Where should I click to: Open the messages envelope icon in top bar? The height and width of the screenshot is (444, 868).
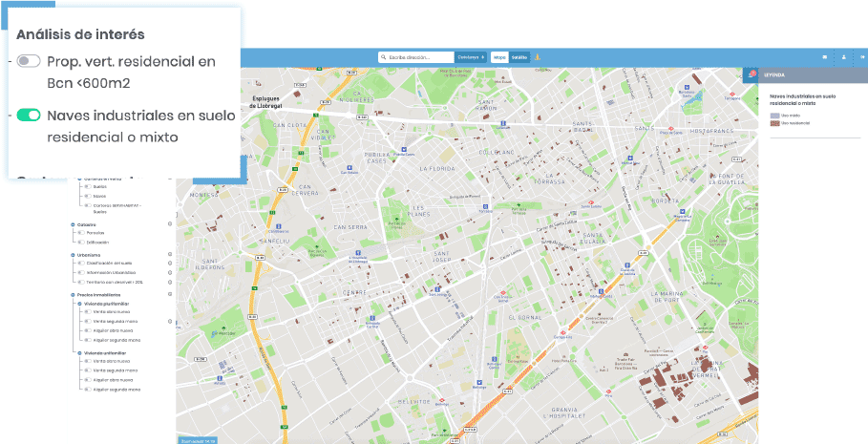click(824, 57)
